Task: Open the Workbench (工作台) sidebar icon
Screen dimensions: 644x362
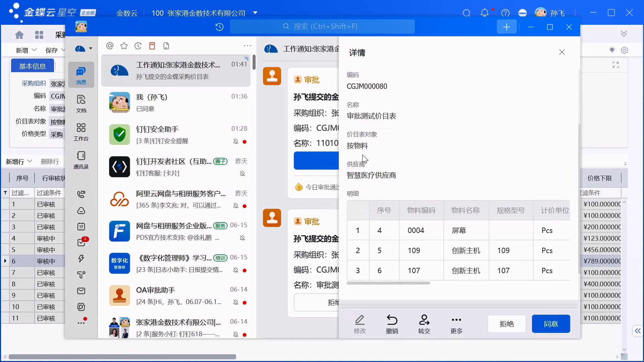Action: 81,132
